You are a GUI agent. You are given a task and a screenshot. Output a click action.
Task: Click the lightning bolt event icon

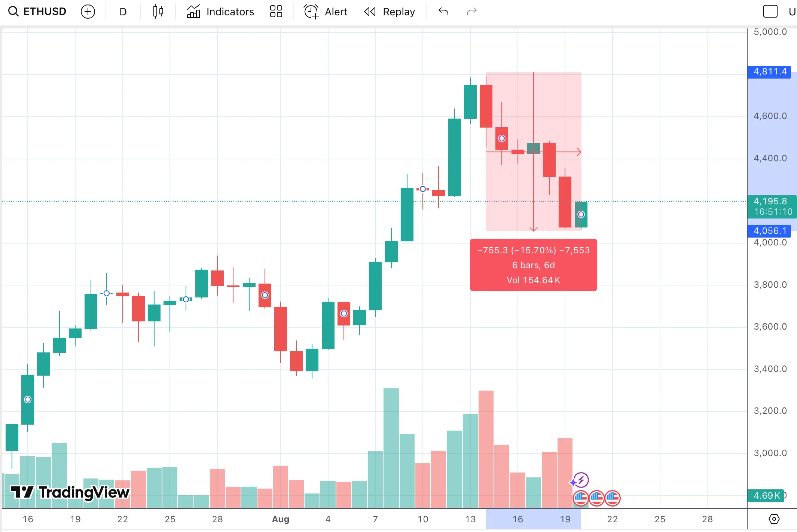(x=581, y=480)
